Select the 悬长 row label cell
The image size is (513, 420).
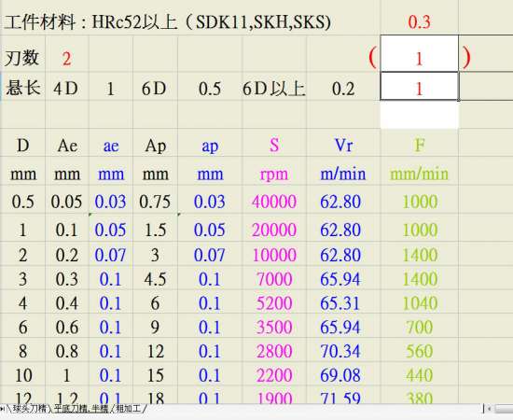22,88
